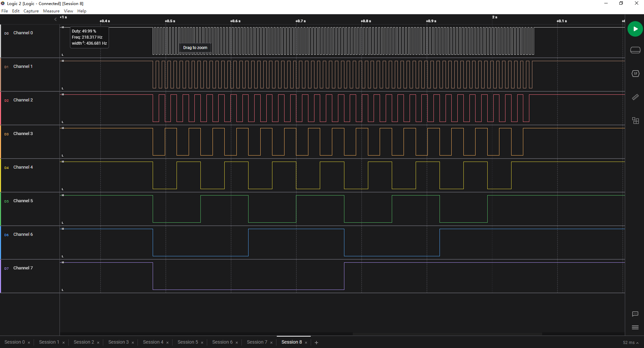644x348 pixels.
Task: Select the Channel 0 label
Action: click(x=23, y=33)
